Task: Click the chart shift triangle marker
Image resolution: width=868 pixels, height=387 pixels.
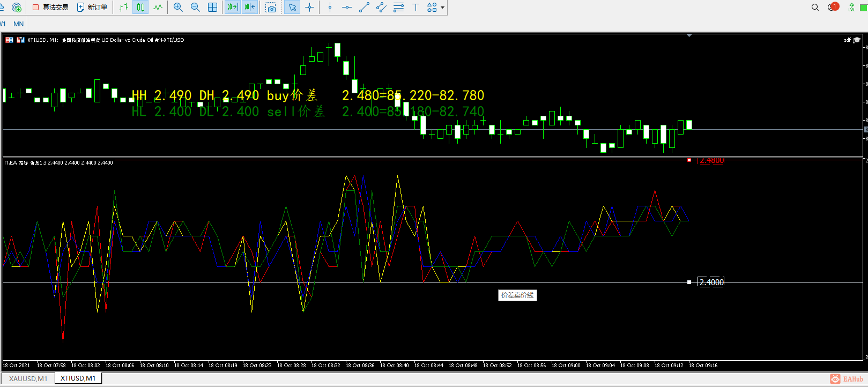Action: (689, 35)
